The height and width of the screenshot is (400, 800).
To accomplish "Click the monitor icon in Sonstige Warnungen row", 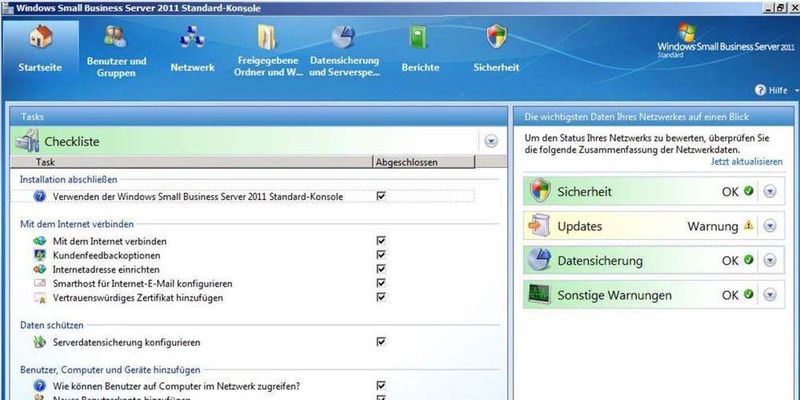I will click(x=539, y=294).
